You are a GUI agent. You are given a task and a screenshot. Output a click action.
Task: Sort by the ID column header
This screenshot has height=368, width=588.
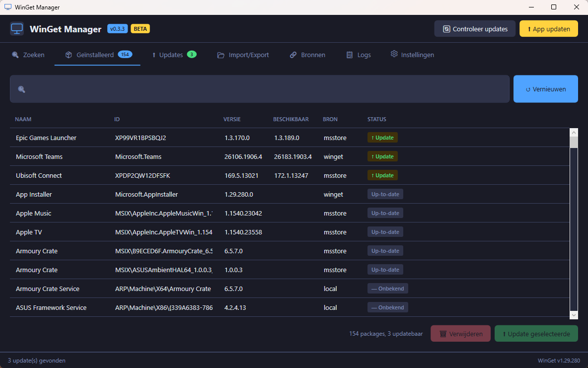[x=117, y=119]
